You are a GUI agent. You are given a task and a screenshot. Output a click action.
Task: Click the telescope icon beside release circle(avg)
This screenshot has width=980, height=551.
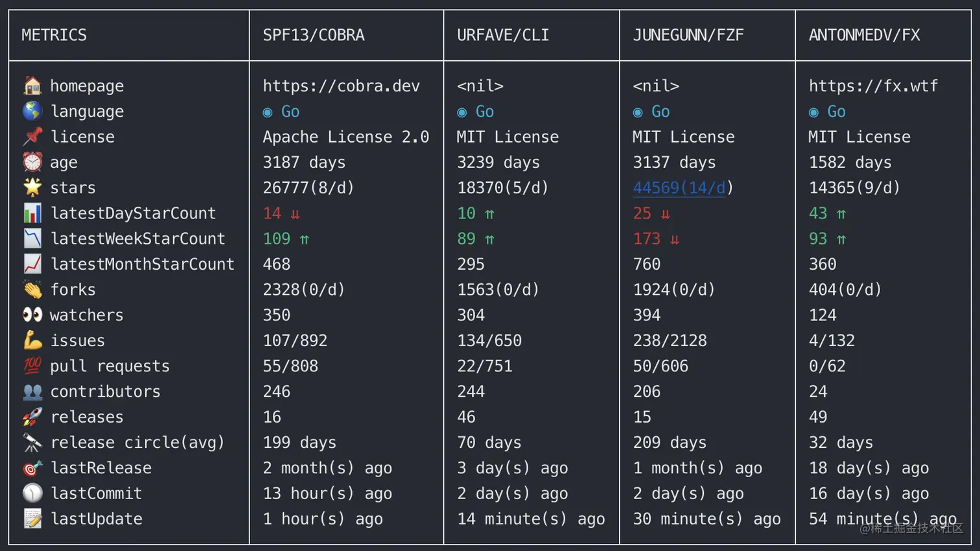click(x=32, y=442)
